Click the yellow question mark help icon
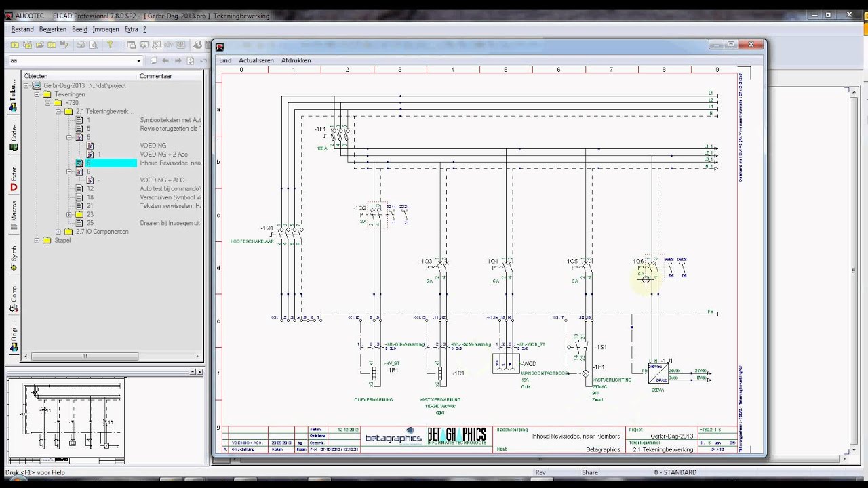 coord(110,45)
